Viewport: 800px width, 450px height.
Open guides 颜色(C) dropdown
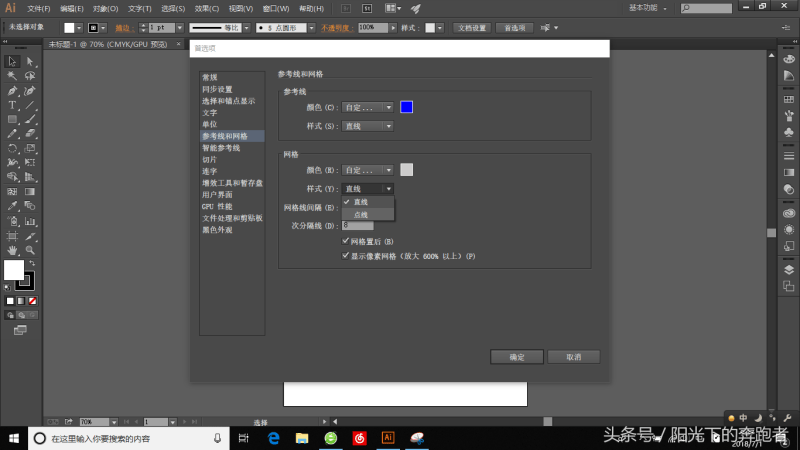coord(367,108)
